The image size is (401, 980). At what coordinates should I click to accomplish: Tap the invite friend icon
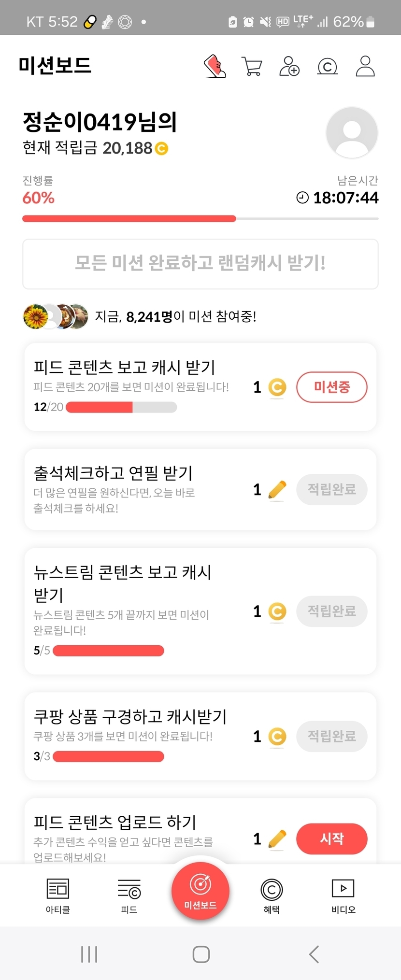(289, 66)
